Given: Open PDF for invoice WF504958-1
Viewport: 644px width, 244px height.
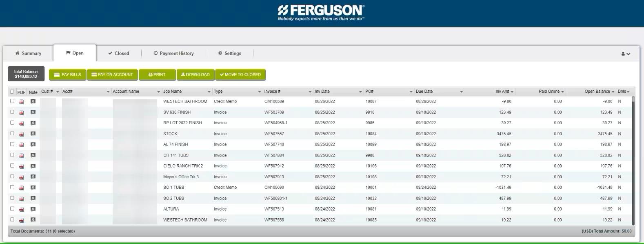Looking at the screenshot, I should [21, 123].
